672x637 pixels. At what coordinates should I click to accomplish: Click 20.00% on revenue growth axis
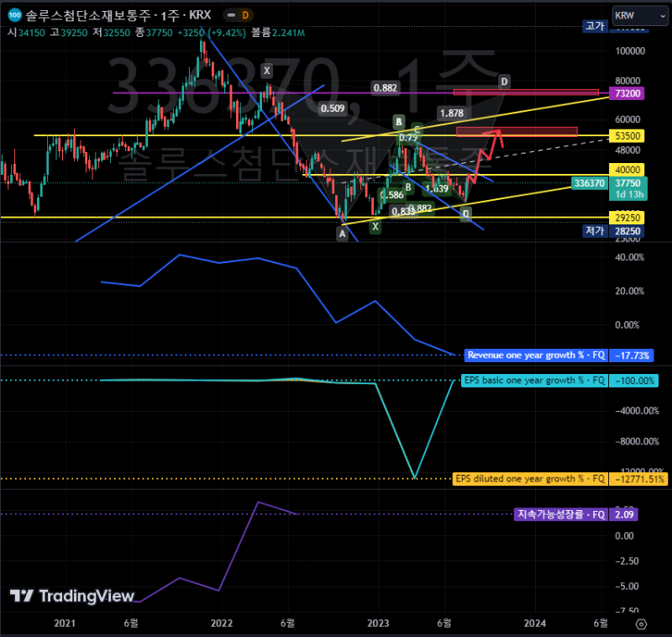tap(629, 291)
